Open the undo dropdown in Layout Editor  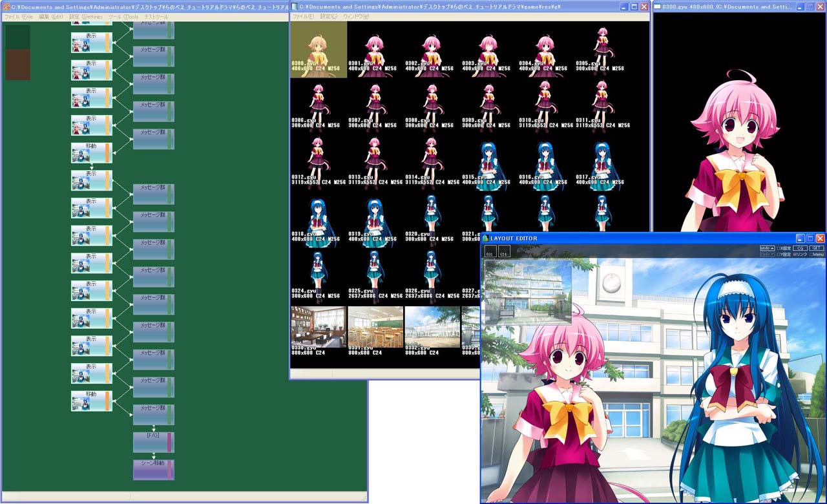(x=767, y=248)
